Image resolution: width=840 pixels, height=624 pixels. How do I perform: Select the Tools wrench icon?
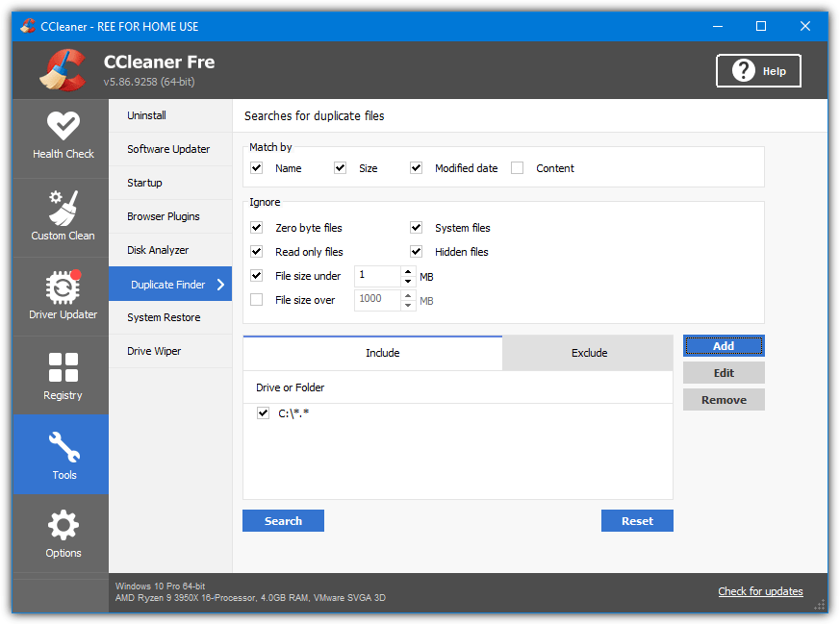click(x=64, y=447)
